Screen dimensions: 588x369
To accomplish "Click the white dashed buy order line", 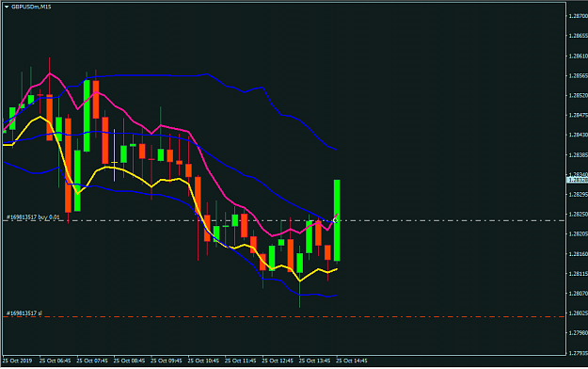I will [x=284, y=220].
